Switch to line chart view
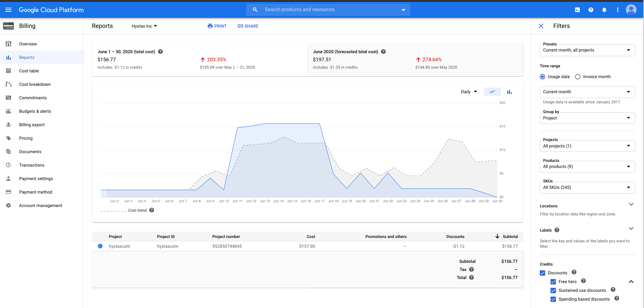 click(492, 92)
